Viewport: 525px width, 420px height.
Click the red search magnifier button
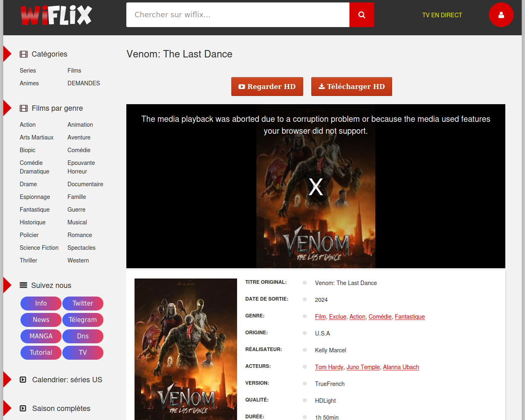(361, 15)
